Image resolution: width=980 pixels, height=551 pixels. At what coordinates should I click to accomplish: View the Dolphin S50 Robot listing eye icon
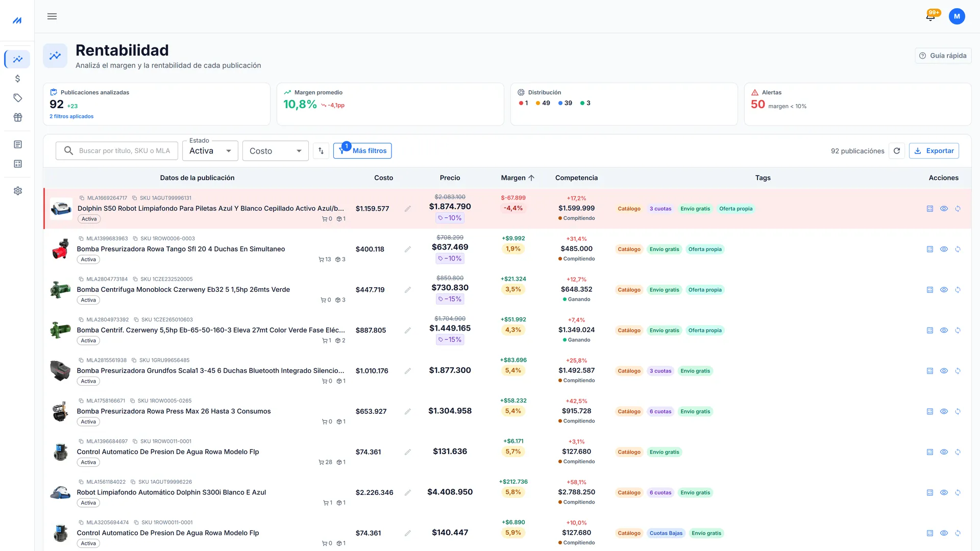(944, 209)
